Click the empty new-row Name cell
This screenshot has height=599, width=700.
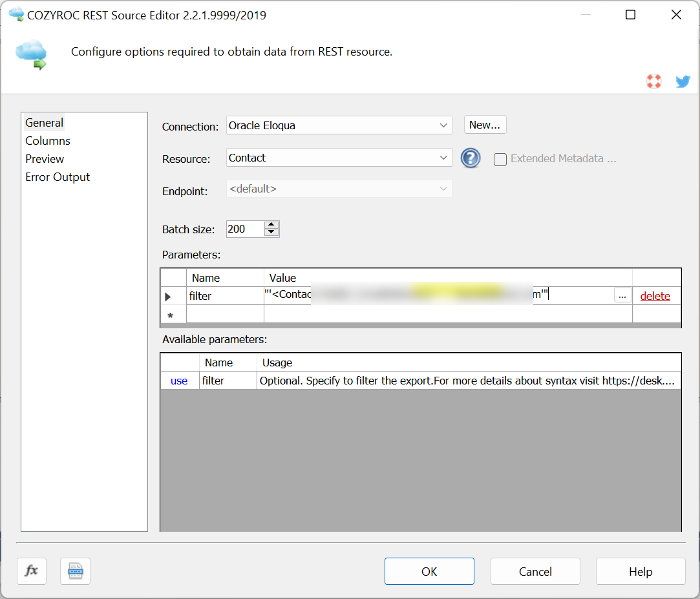225,314
